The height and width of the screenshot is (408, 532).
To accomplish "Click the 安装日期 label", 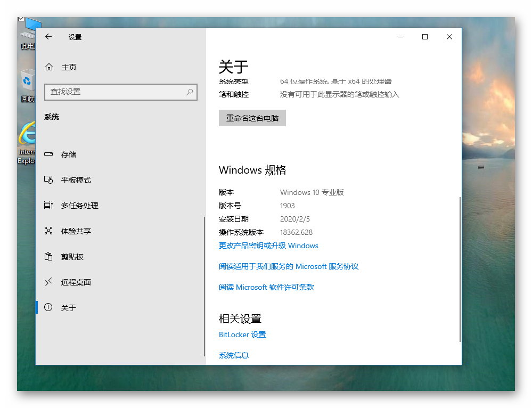I will (234, 219).
